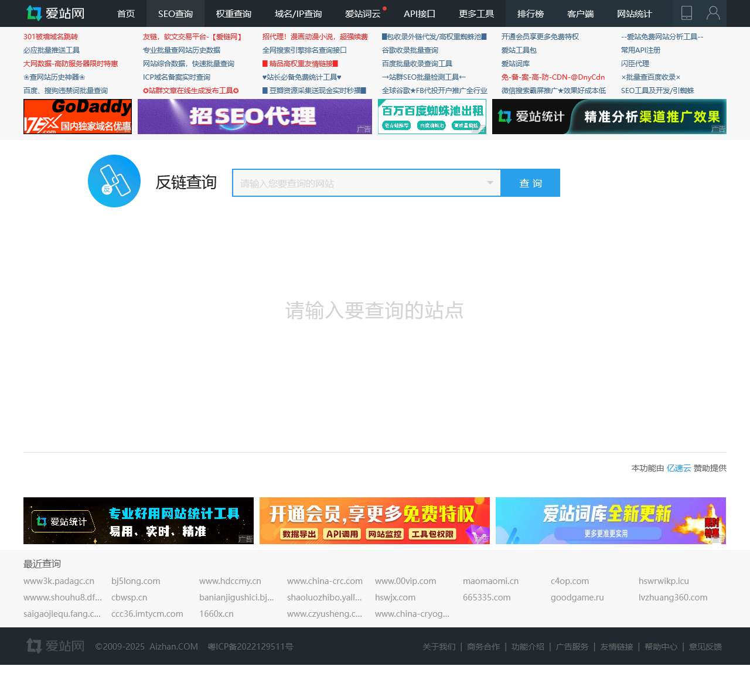Open the user account icon
750x700 pixels.
pyautogui.click(x=713, y=13)
